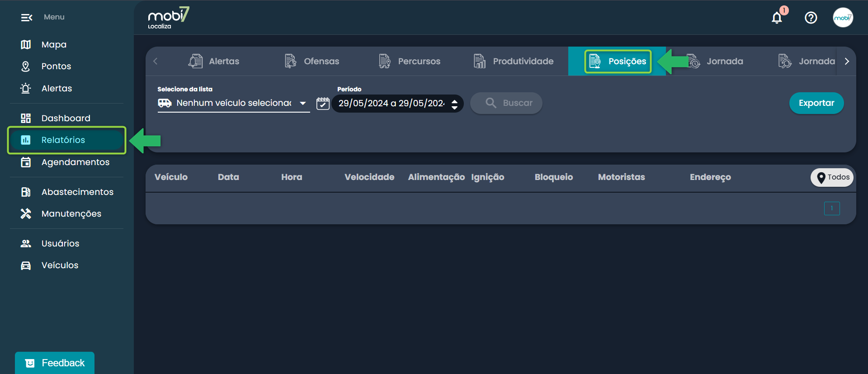
Task: Click the calendar icon beside Período
Action: pos(323,104)
